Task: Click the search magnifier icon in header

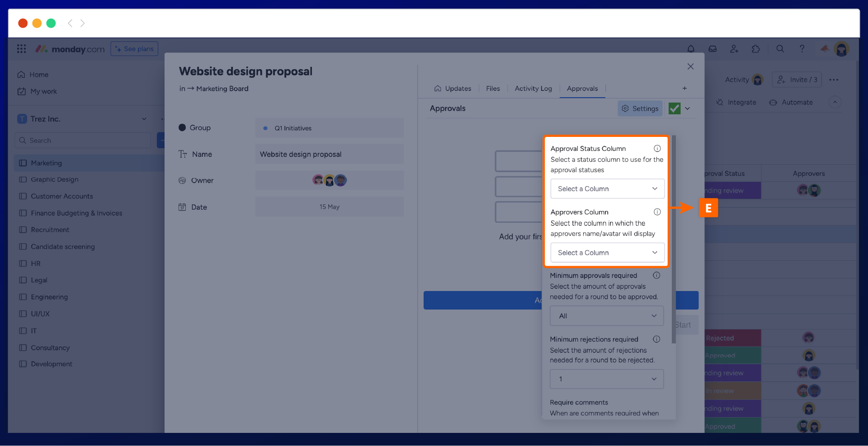Action: click(780, 49)
